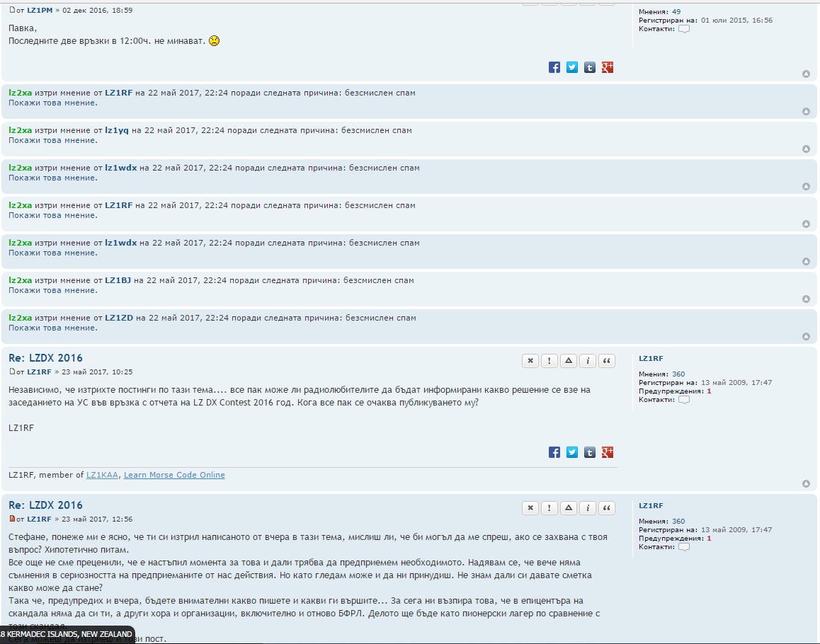Open the LZ1KAA link in the signature
Image resolution: width=820 pixels, height=644 pixels.
[103, 475]
